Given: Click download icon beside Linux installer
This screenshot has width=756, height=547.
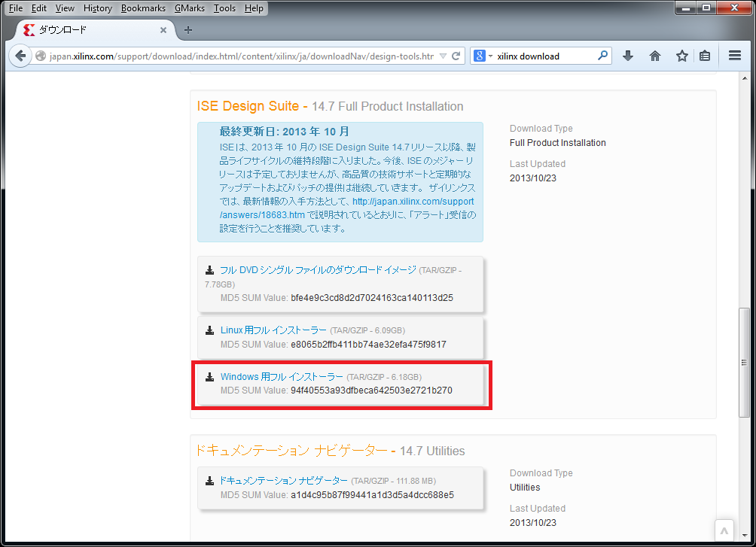Looking at the screenshot, I should [210, 330].
